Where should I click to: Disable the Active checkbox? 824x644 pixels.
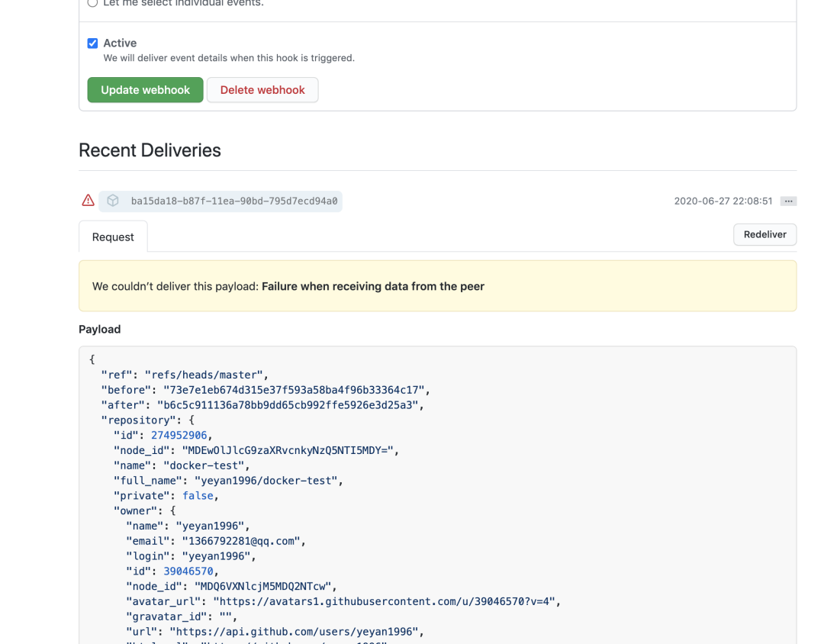(x=92, y=43)
